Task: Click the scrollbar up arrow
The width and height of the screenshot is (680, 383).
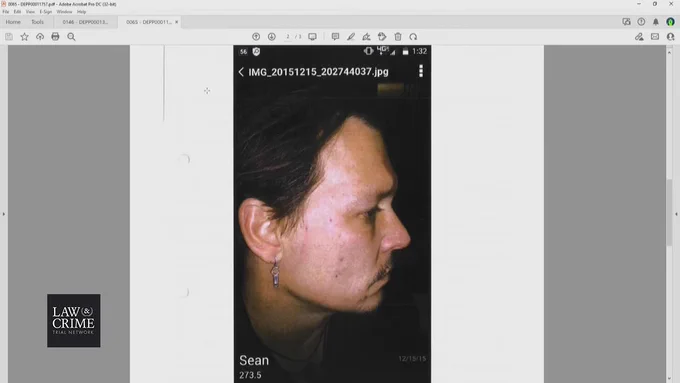Action: click(669, 52)
